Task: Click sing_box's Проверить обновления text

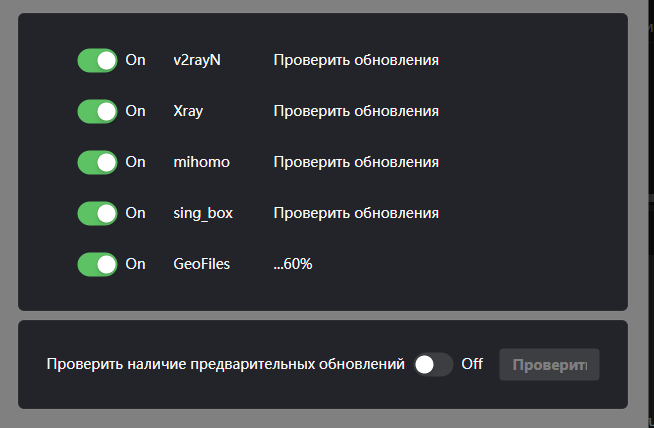Action: (x=356, y=213)
